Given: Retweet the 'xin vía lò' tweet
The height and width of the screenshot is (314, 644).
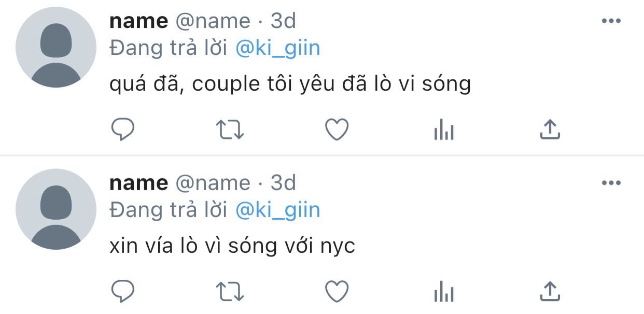Looking at the screenshot, I should coord(229,292).
